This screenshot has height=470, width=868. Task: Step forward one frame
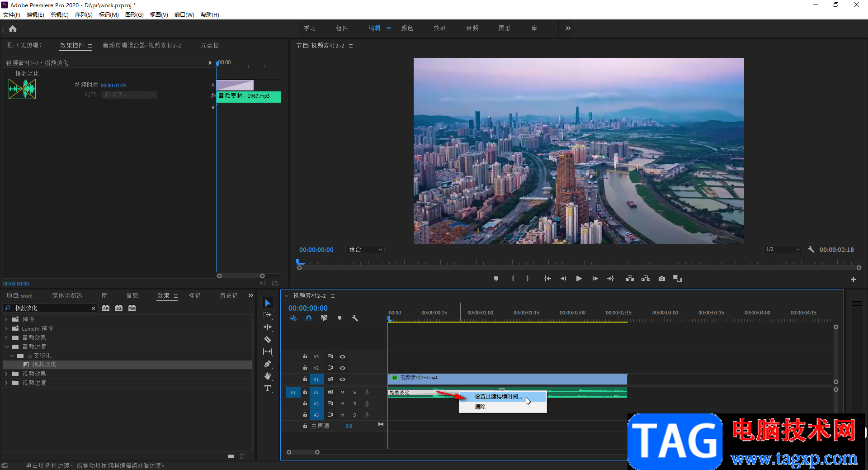point(595,279)
